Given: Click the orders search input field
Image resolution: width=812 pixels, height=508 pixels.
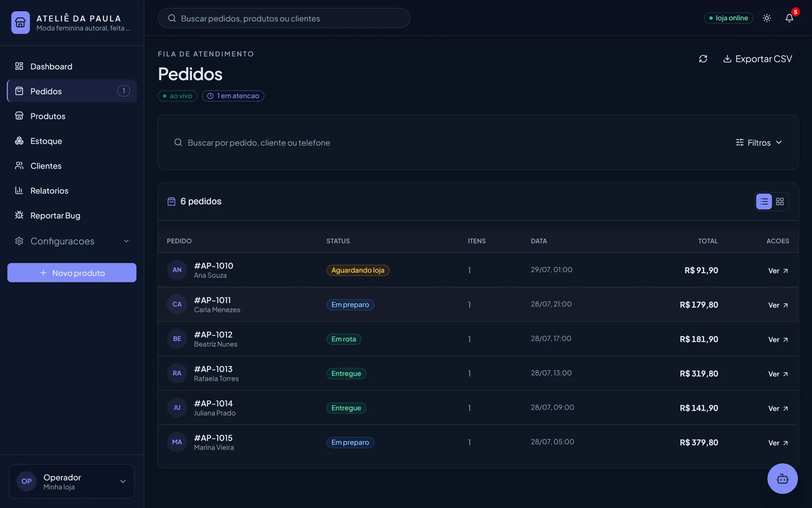Looking at the screenshot, I should pyautogui.click(x=447, y=143).
